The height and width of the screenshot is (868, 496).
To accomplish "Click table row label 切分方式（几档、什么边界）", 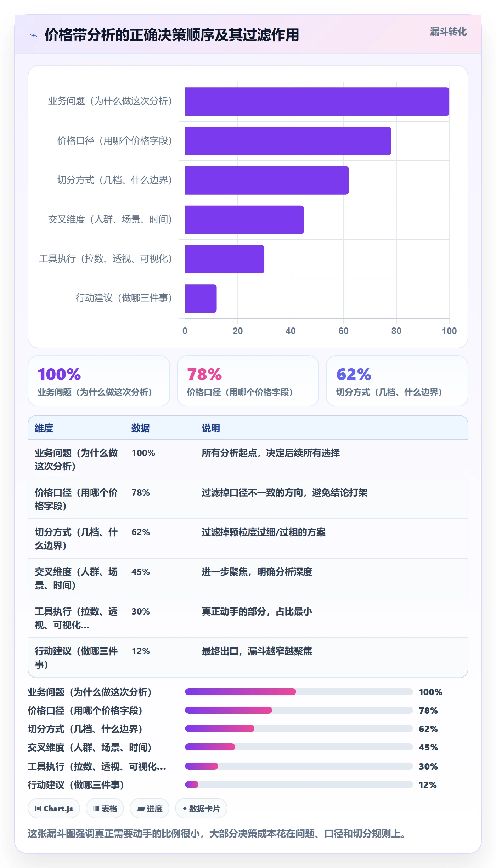I will click(76, 539).
